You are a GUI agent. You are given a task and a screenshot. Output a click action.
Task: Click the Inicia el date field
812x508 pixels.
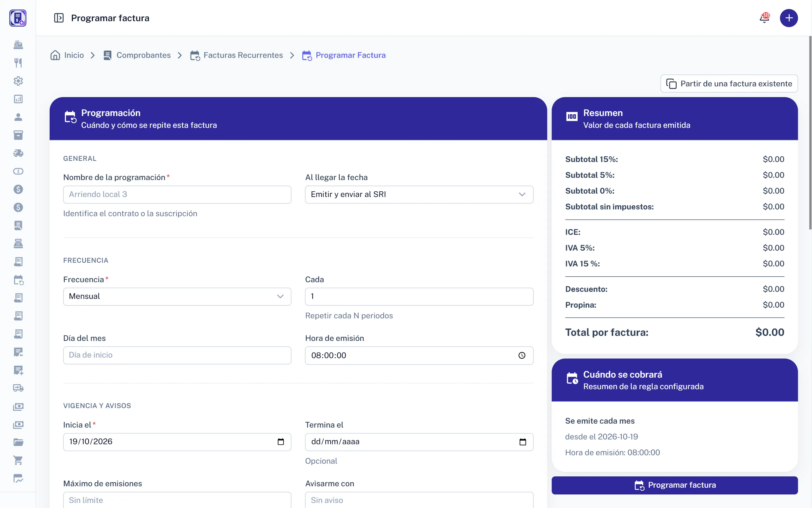[x=177, y=442]
